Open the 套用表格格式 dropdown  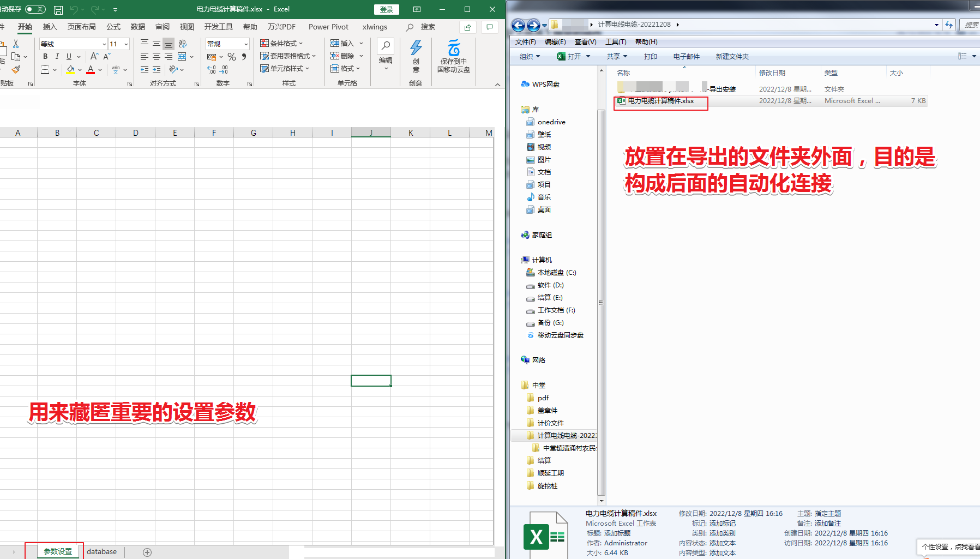point(288,56)
